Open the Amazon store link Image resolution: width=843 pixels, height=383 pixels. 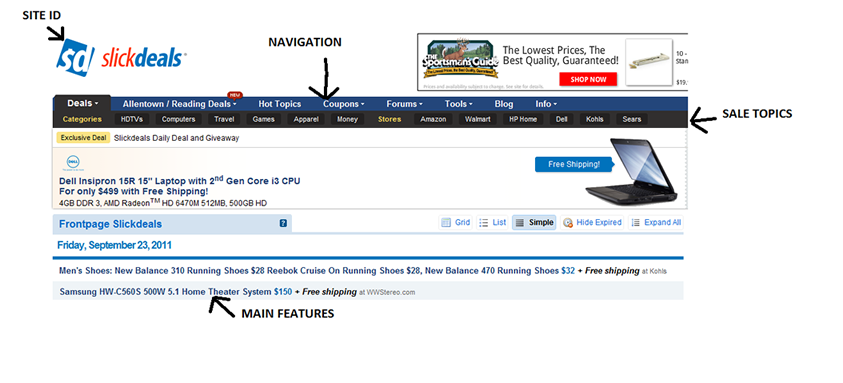(433, 119)
